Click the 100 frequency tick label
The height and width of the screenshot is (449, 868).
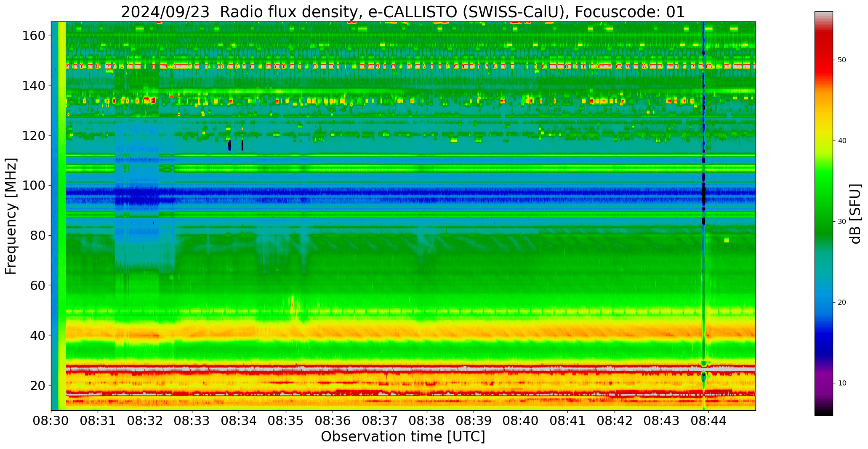click(34, 186)
